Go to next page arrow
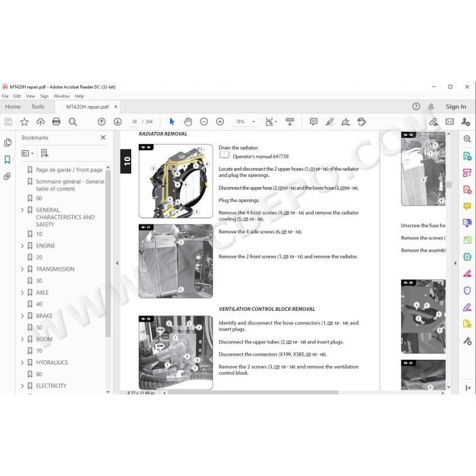Image resolution: width=476 pixels, height=476 pixels. click(x=118, y=122)
